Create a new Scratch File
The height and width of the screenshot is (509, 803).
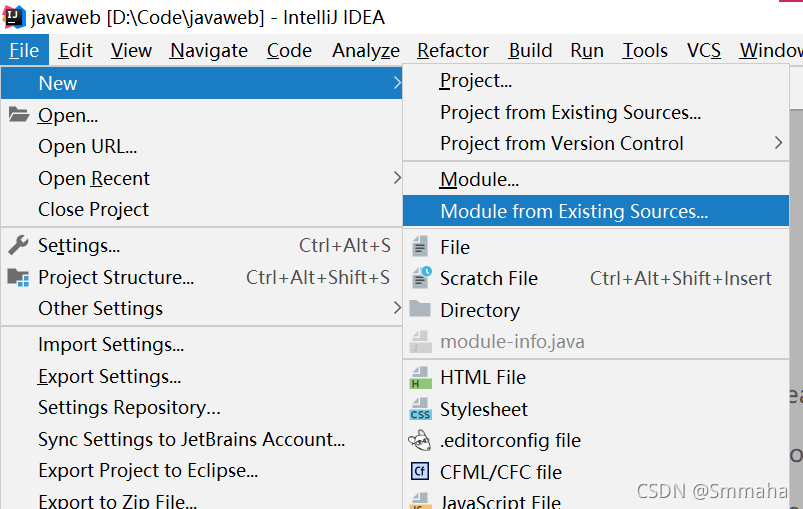click(596, 278)
